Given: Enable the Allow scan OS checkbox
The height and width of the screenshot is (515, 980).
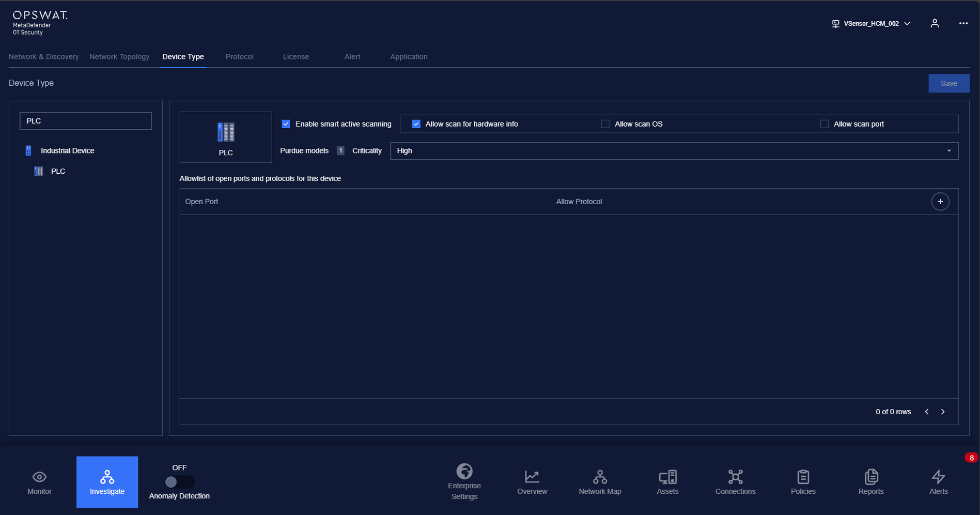Looking at the screenshot, I should tap(605, 124).
